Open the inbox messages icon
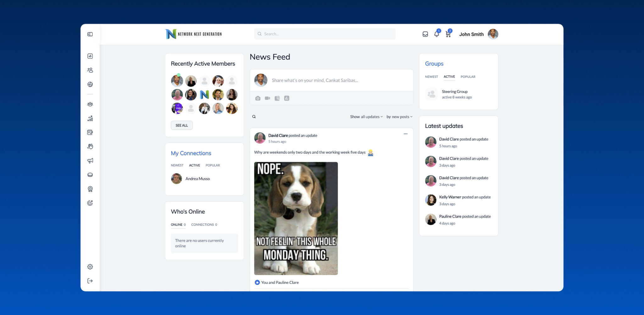The width and height of the screenshot is (644, 315). point(425,34)
